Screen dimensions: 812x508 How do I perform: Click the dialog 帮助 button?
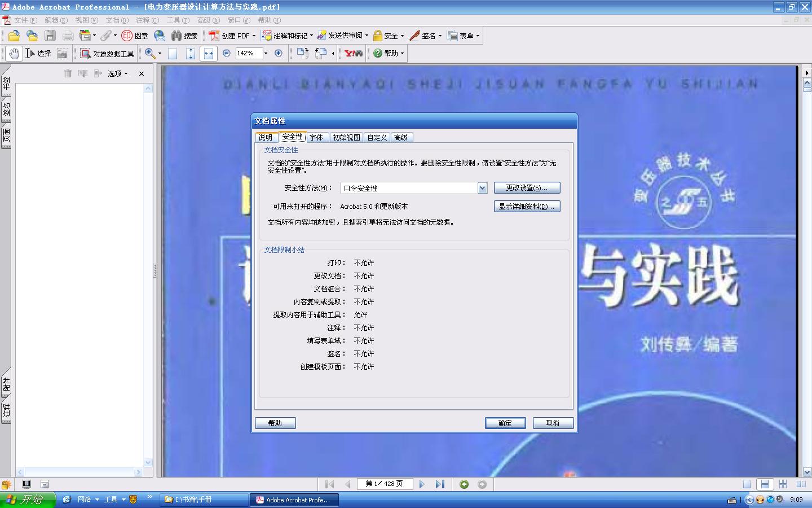click(x=275, y=423)
